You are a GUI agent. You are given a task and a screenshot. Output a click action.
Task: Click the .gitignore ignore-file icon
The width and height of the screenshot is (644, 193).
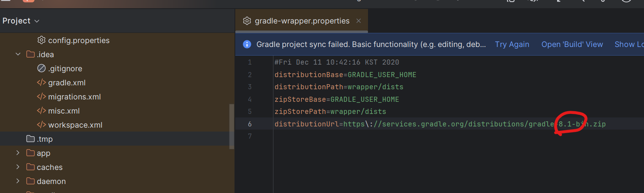coord(41,68)
